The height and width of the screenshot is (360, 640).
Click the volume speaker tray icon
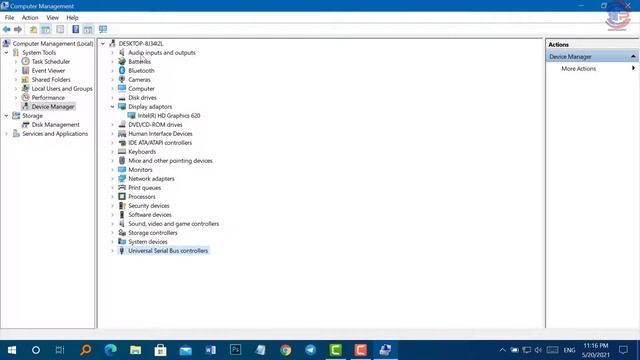538,350
